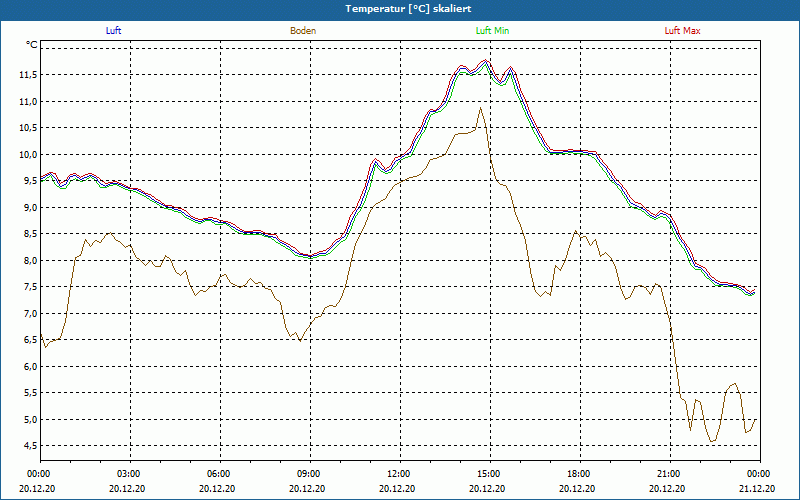Click the Luft curve maximum just before 15:00
The image size is (800, 500).
(485, 62)
